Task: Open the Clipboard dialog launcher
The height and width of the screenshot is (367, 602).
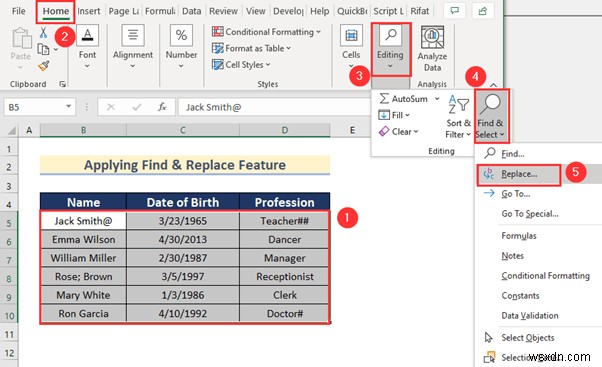Action: [62, 84]
